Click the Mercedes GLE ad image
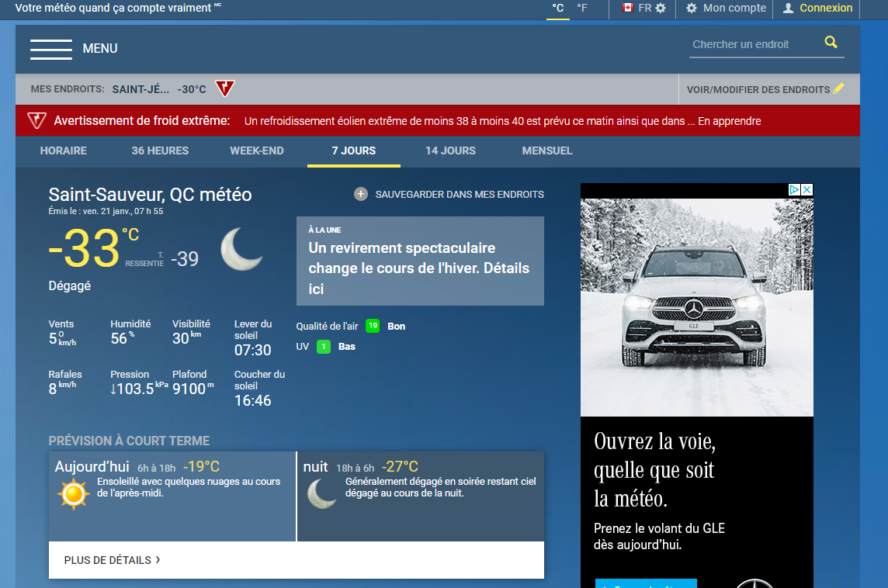The height and width of the screenshot is (588, 888). 696,307
